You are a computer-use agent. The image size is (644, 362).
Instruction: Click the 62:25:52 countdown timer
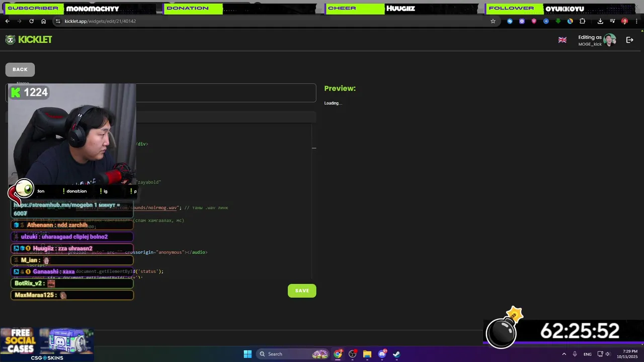tap(580, 331)
